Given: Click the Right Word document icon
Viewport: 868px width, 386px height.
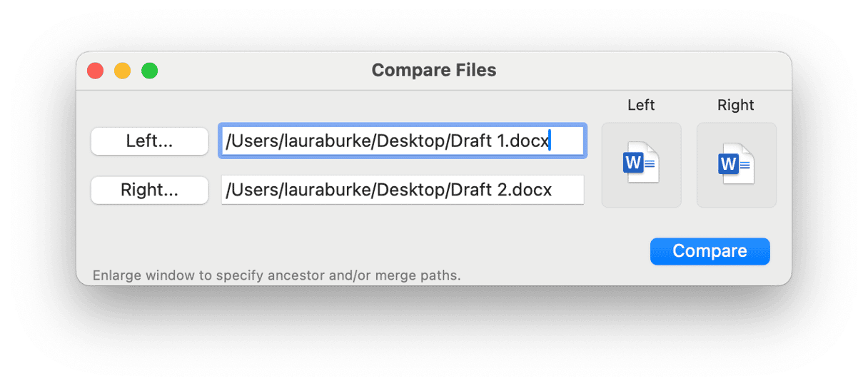Looking at the screenshot, I should pos(736,165).
